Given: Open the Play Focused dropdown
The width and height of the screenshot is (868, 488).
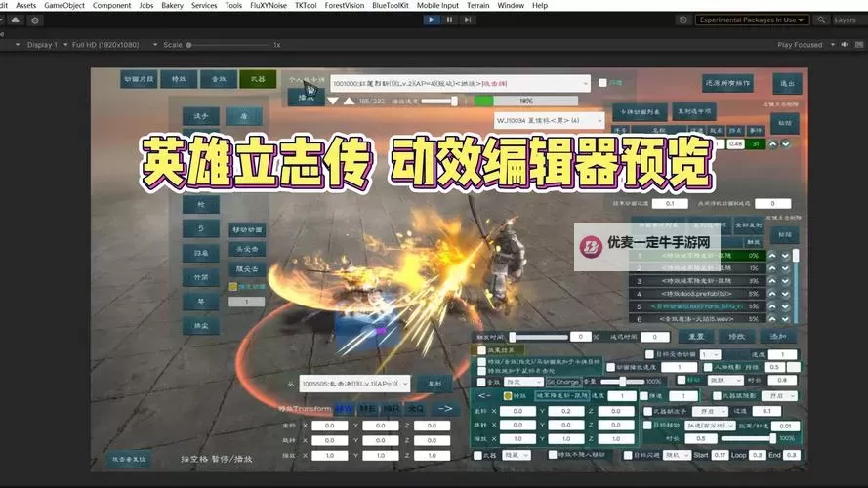Looking at the screenshot, I should (806, 45).
